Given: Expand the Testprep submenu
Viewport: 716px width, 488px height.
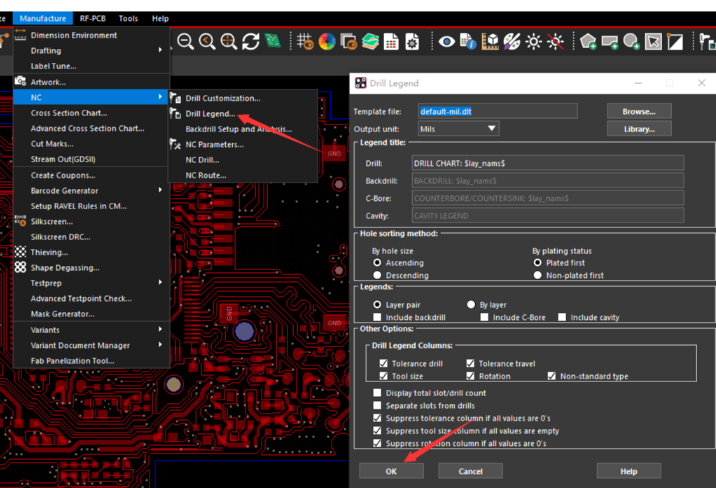Looking at the screenshot, I should pyautogui.click(x=91, y=283).
